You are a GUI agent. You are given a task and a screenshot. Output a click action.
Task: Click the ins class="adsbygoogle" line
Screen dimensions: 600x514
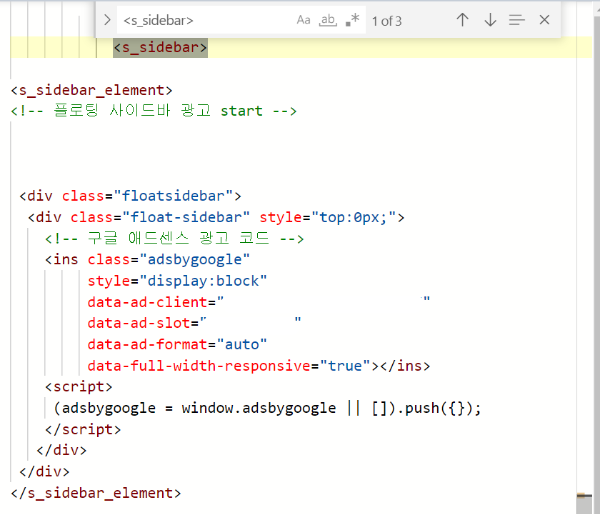pos(147,259)
